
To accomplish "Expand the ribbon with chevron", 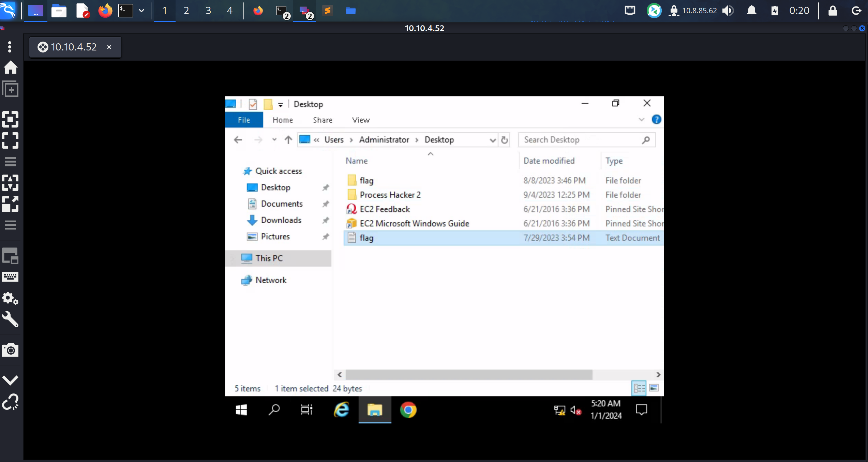I will [x=641, y=120].
